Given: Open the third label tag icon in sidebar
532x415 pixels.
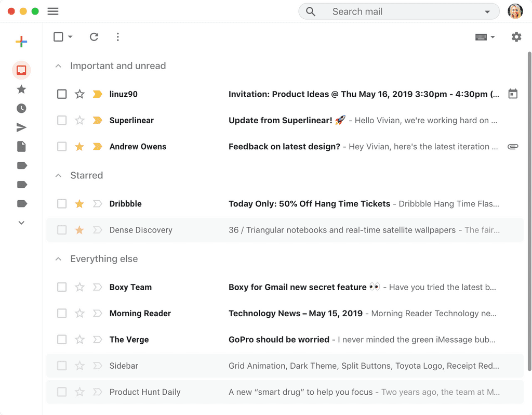Looking at the screenshot, I should tap(22, 203).
